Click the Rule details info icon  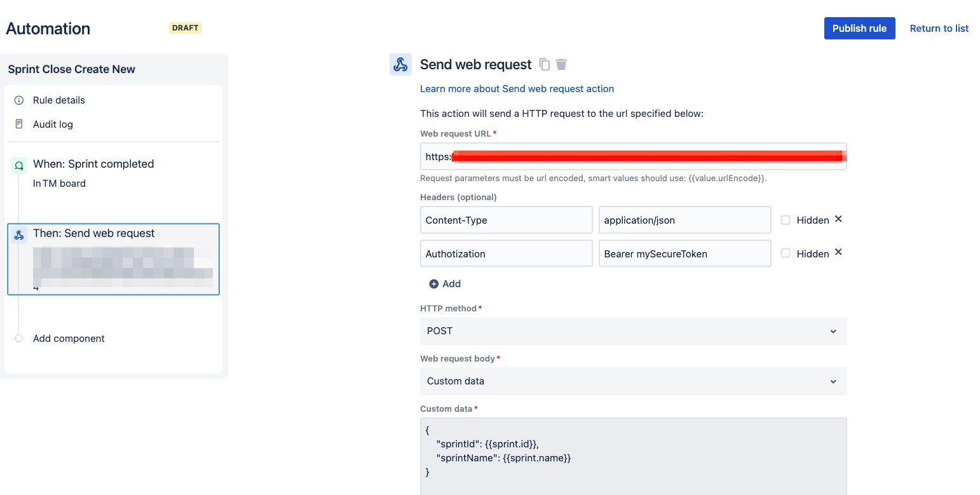(x=18, y=100)
